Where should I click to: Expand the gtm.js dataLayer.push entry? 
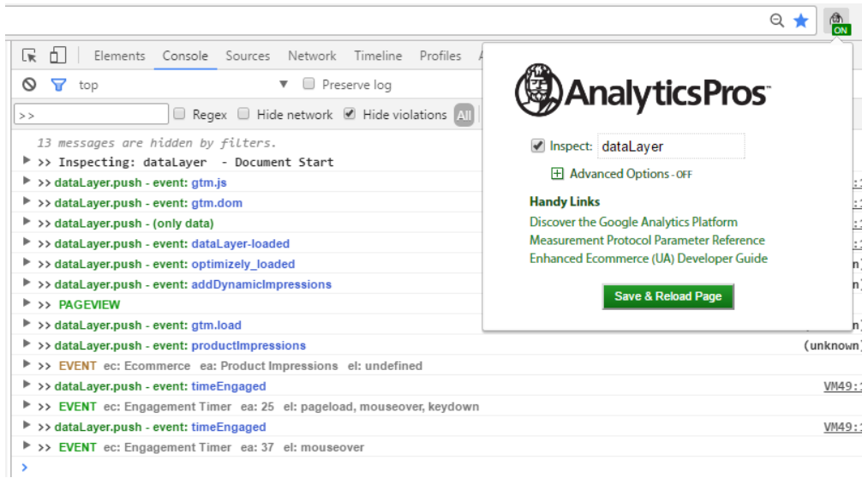tap(27, 182)
